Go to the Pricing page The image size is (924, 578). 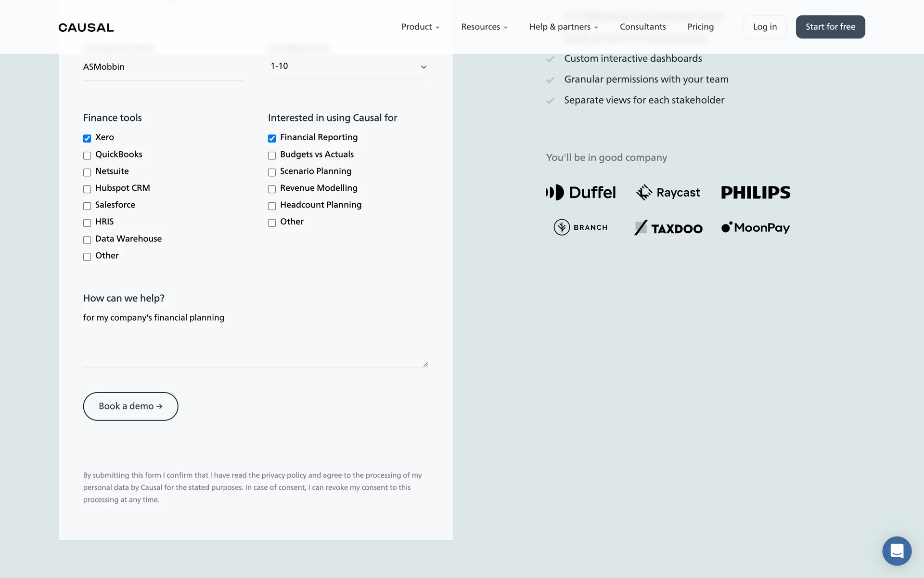pos(700,27)
